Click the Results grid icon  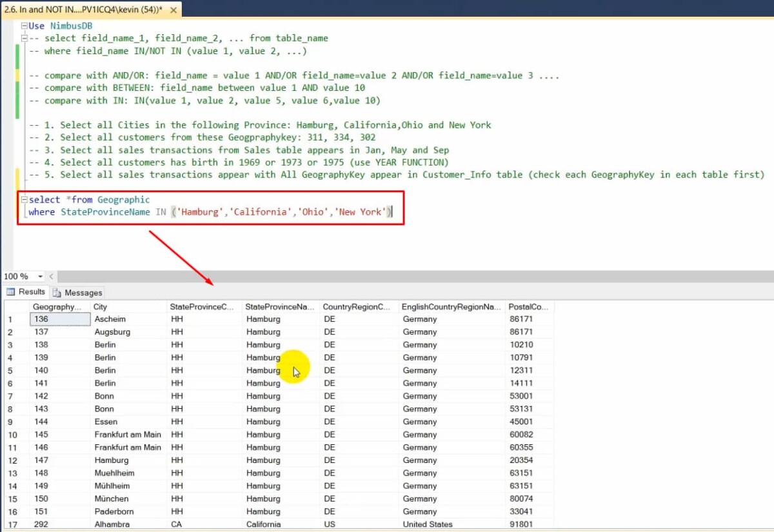(10, 292)
